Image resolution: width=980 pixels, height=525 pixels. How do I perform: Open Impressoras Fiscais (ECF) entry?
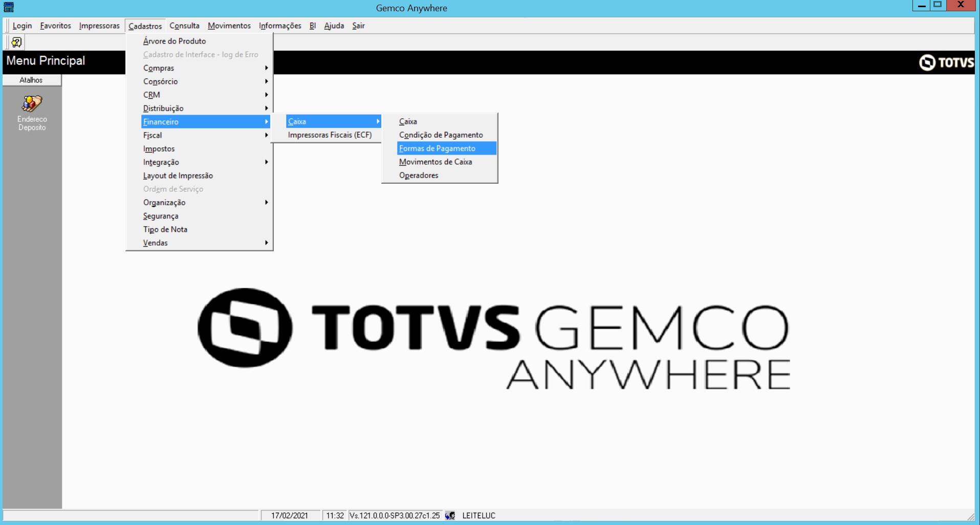point(330,135)
